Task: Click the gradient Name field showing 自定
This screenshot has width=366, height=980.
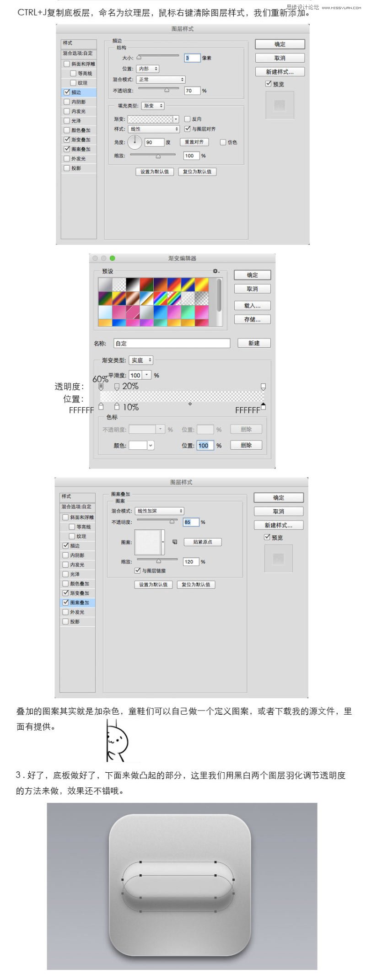Action: click(x=172, y=343)
